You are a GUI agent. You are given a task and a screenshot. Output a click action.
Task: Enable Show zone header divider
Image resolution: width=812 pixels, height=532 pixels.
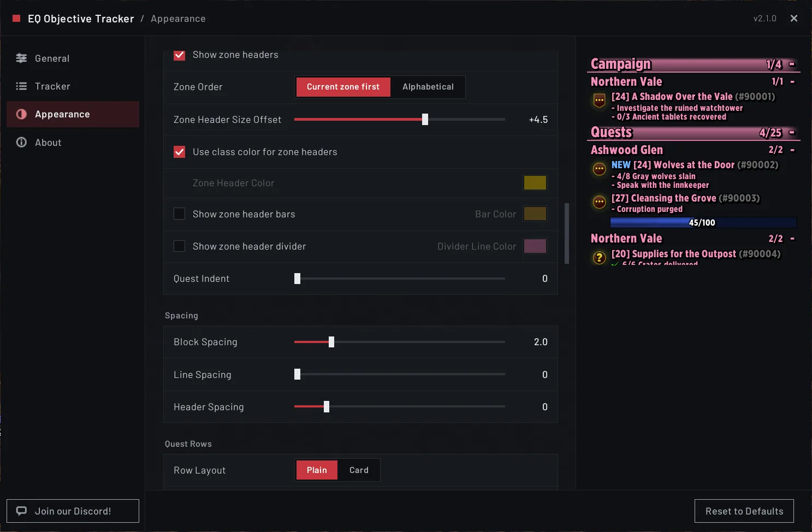click(x=179, y=246)
